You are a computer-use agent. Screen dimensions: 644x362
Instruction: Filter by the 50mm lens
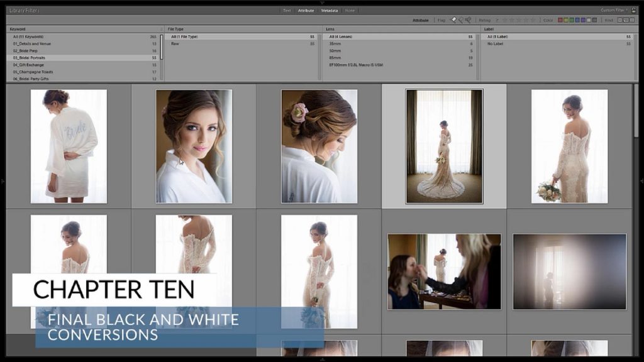[x=399, y=51]
